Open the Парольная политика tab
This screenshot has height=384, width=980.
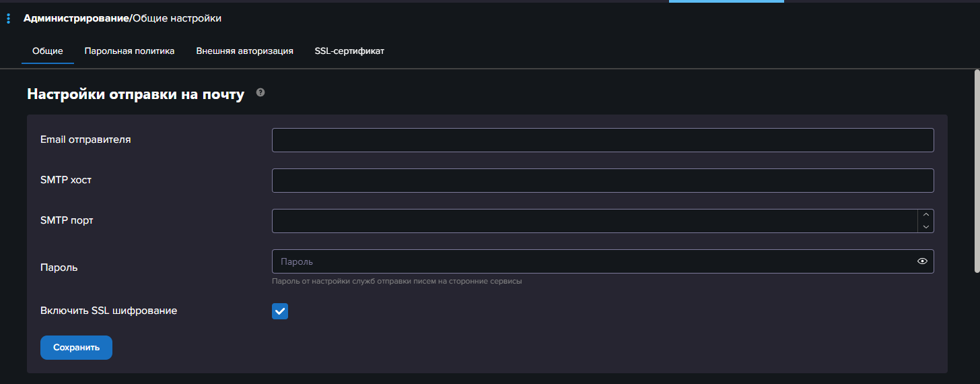[x=129, y=51]
